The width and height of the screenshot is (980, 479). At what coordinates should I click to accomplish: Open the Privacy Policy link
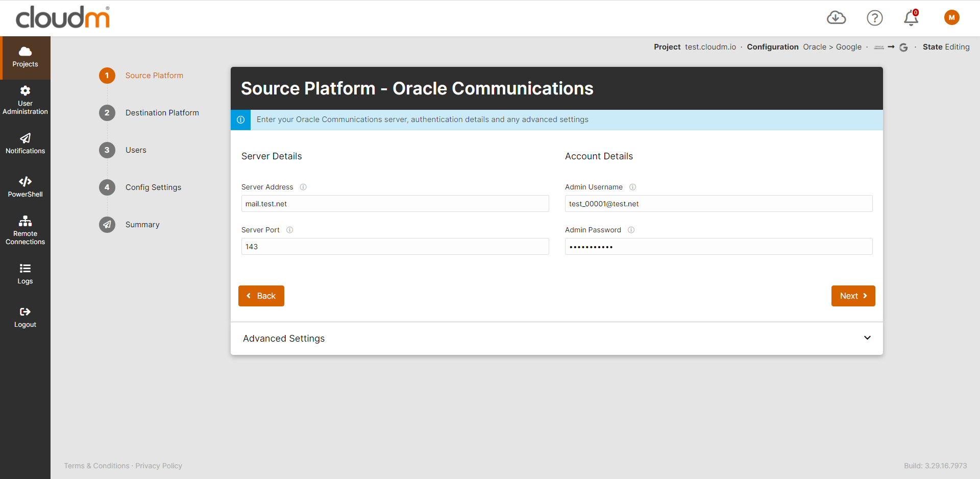coord(159,466)
